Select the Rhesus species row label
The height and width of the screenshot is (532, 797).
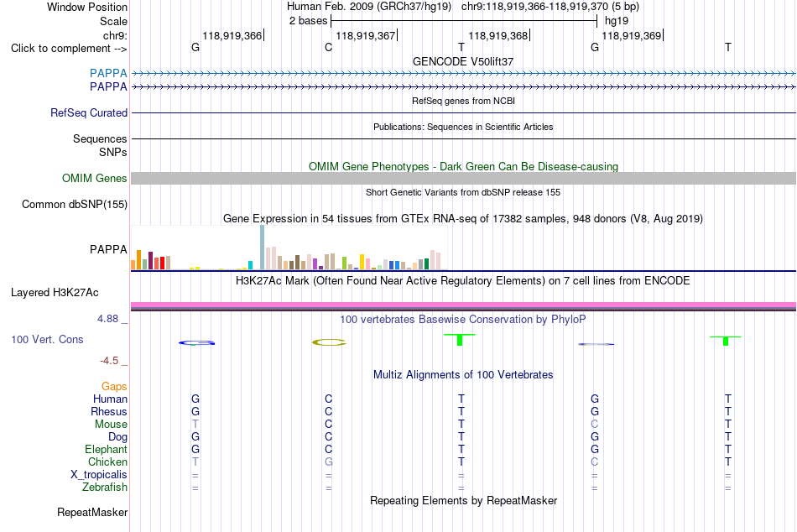[x=109, y=411]
